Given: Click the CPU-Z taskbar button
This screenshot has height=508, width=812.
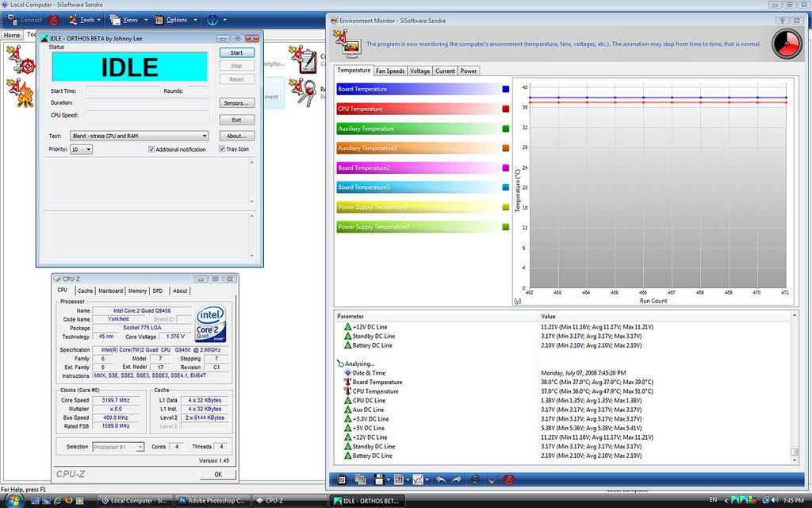Looking at the screenshot, I should pos(289,501).
